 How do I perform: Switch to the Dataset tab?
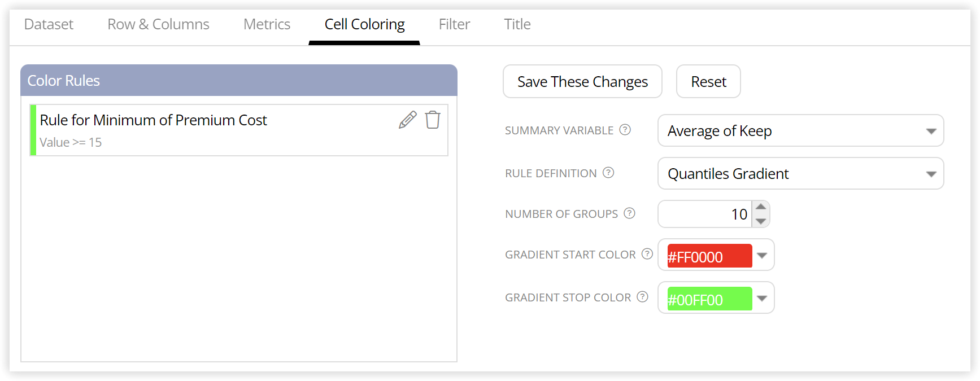point(49,24)
